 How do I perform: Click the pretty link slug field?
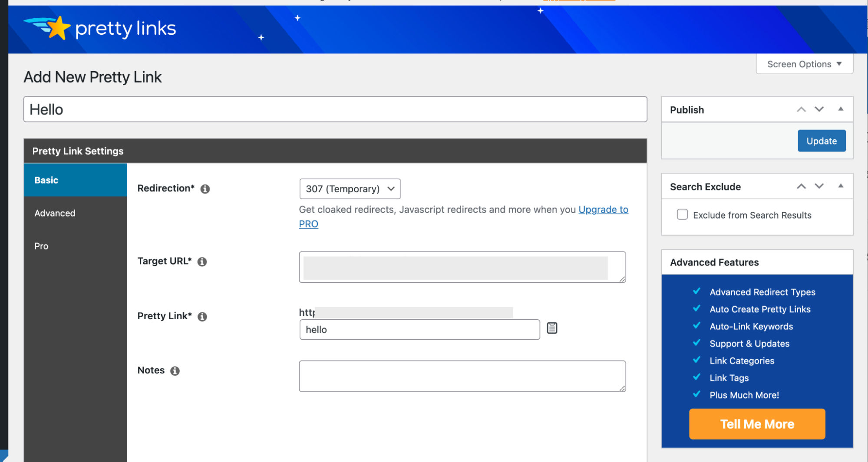[x=419, y=330]
